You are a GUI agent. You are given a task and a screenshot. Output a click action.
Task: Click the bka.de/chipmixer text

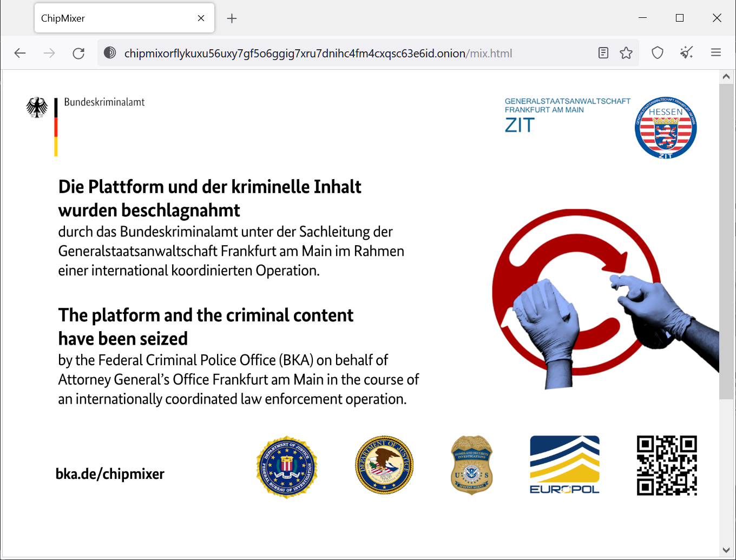click(x=110, y=474)
